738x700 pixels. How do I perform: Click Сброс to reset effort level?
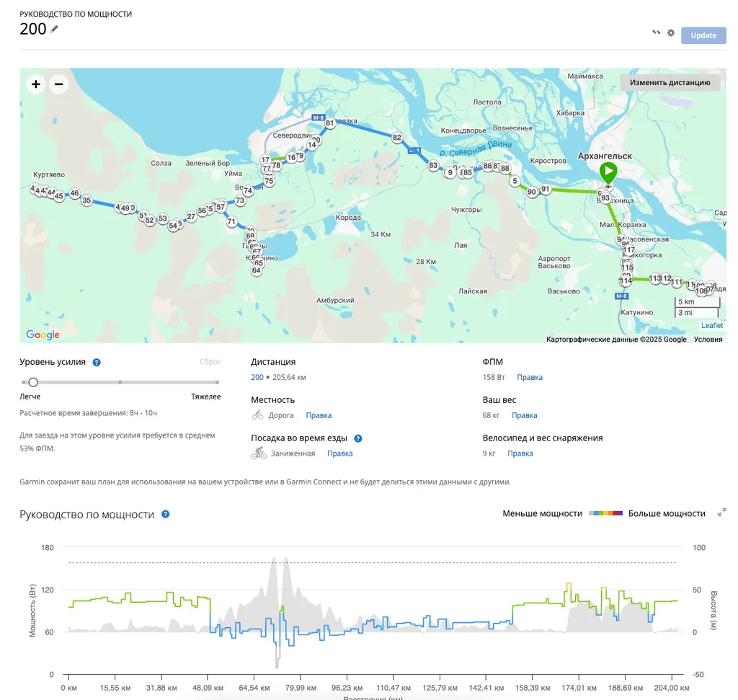tap(210, 362)
